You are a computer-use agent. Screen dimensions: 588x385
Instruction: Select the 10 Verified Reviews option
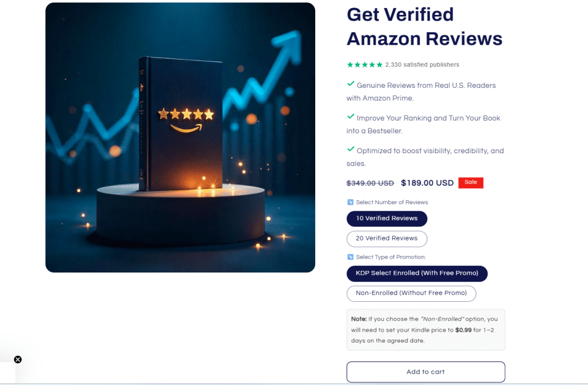pos(386,219)
